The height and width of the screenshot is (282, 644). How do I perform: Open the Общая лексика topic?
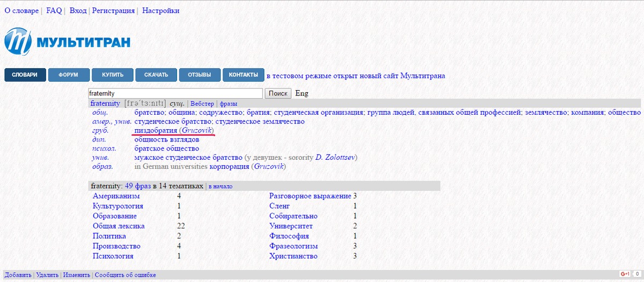119,226
